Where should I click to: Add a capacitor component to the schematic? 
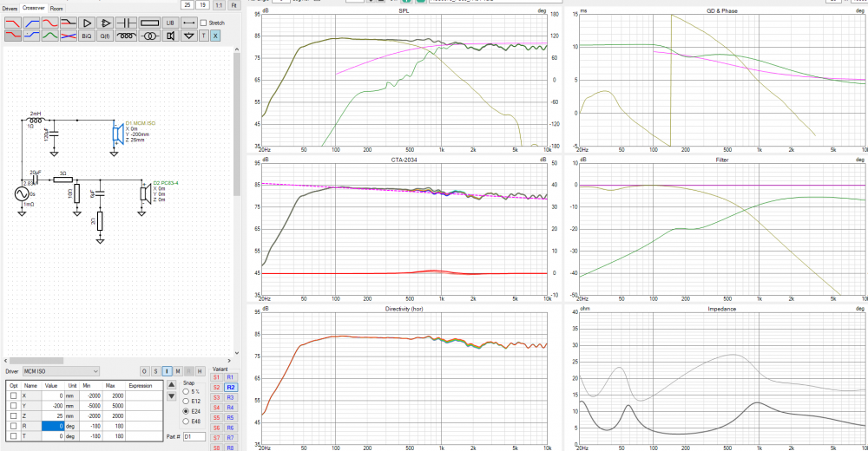pyautogui.click(x=127, y=22)
